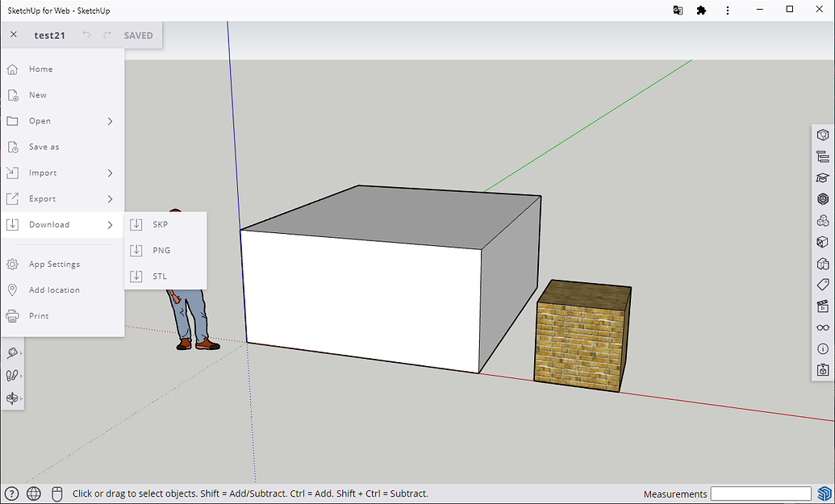Click the Undo button
Screen dimensions: 835x504
click(x=86, y=35)
